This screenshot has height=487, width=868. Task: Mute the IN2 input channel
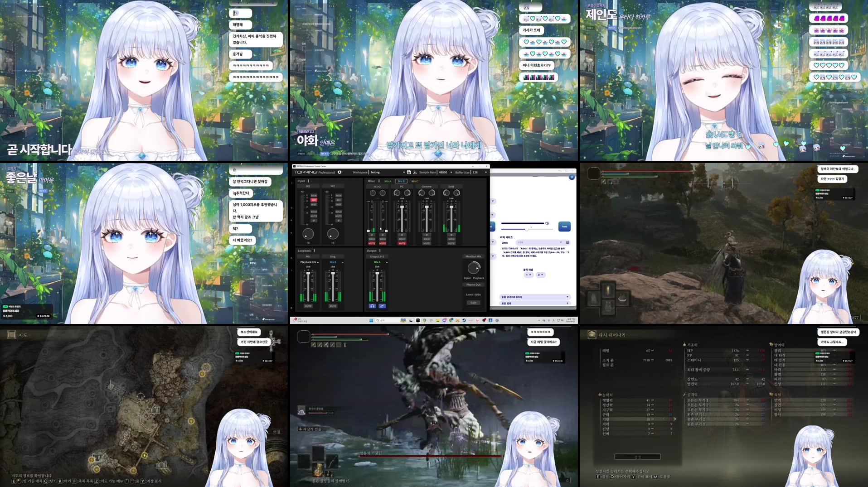coord(339,216)
